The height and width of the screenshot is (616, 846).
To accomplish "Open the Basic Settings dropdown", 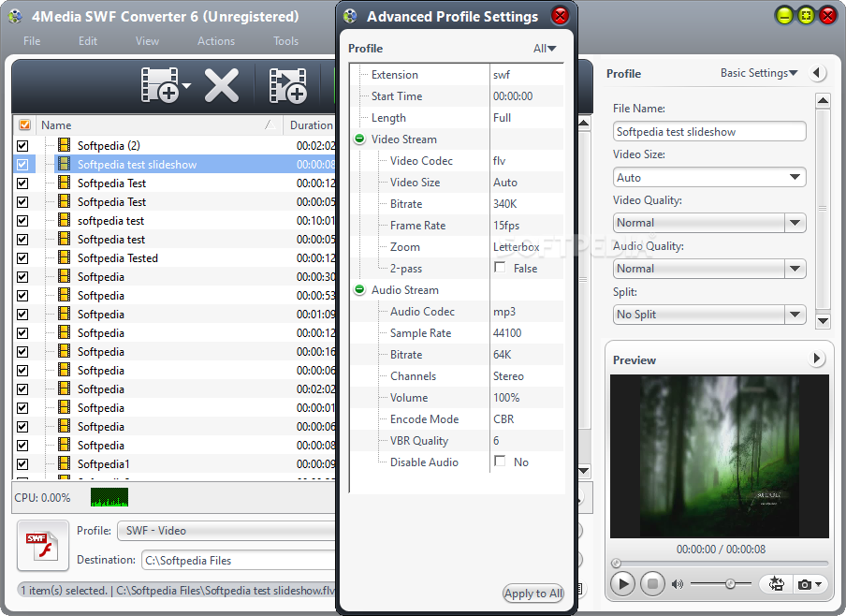I will [x=759, y=73].
